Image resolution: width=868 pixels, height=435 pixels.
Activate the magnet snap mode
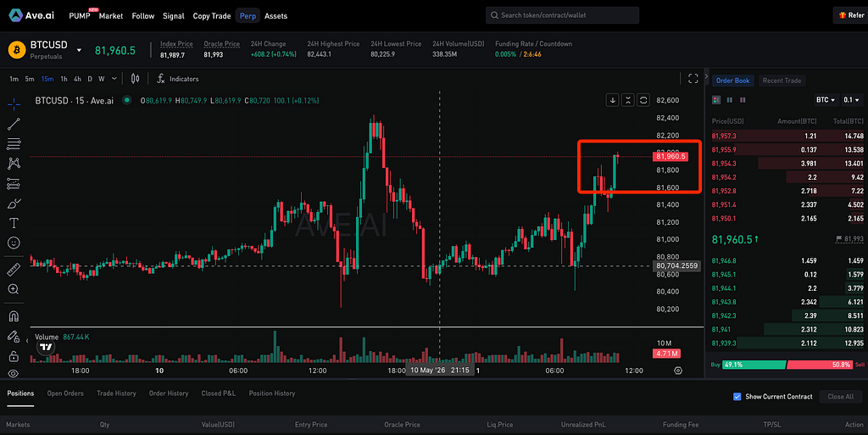pyautogui.click(x=14, y=316)
